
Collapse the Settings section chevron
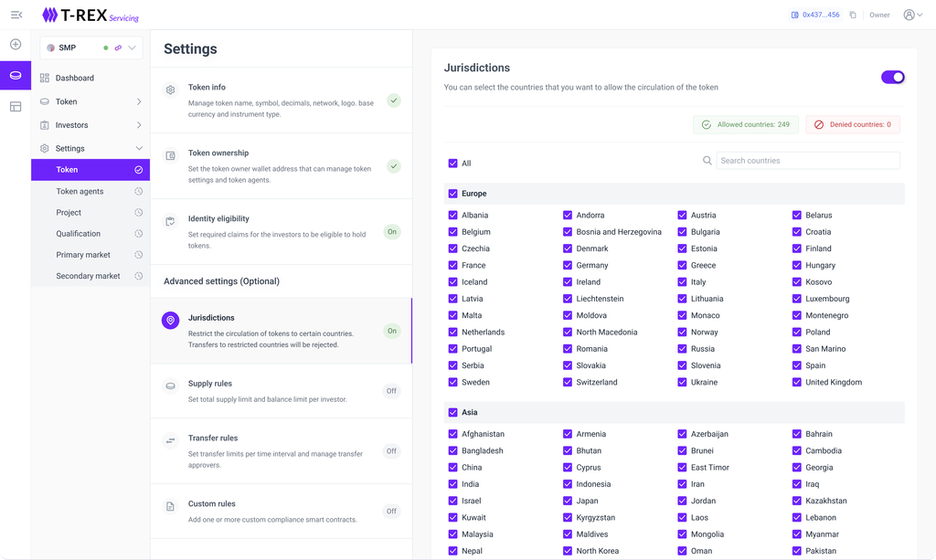[139, 148]
